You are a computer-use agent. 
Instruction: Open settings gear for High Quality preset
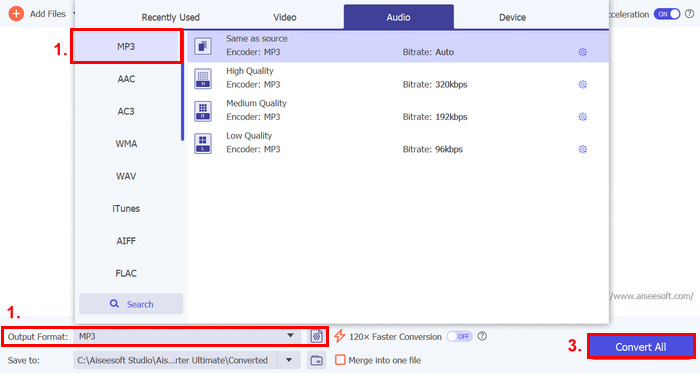coord(583,84)
